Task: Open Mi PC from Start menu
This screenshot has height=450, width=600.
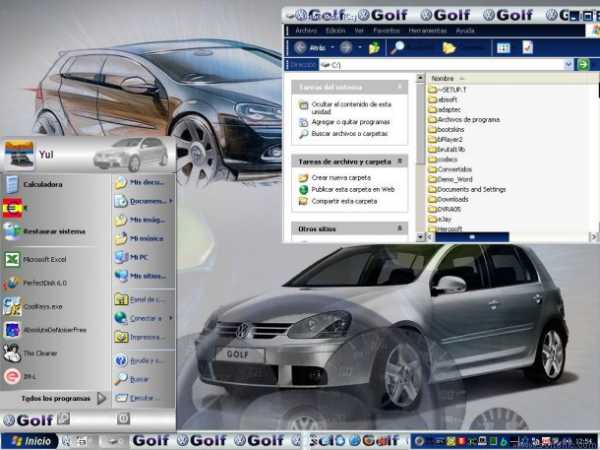Action: click(x=131, y=257)
